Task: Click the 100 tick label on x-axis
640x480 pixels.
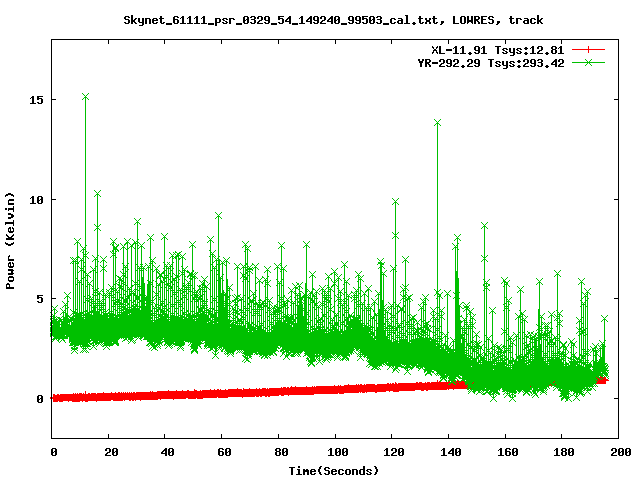Action: [336, 452]
